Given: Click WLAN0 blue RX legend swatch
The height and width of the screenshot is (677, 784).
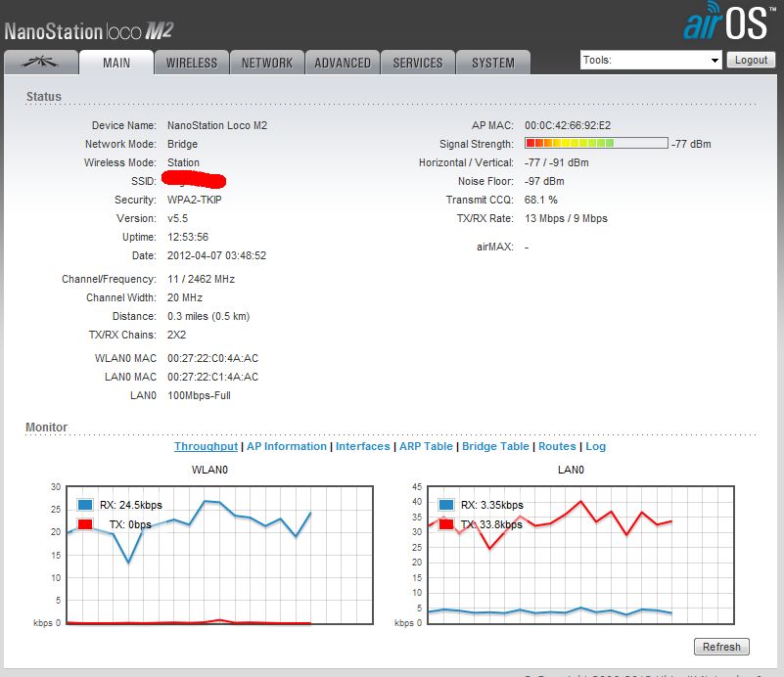Looking at the screenshot, I should coord(85,505).
